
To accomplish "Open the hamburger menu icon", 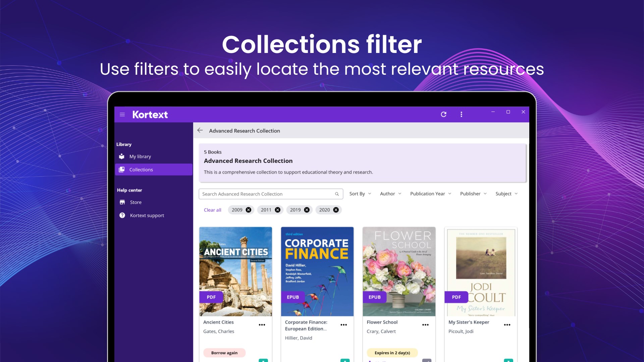I will click(x=122, y=115).
